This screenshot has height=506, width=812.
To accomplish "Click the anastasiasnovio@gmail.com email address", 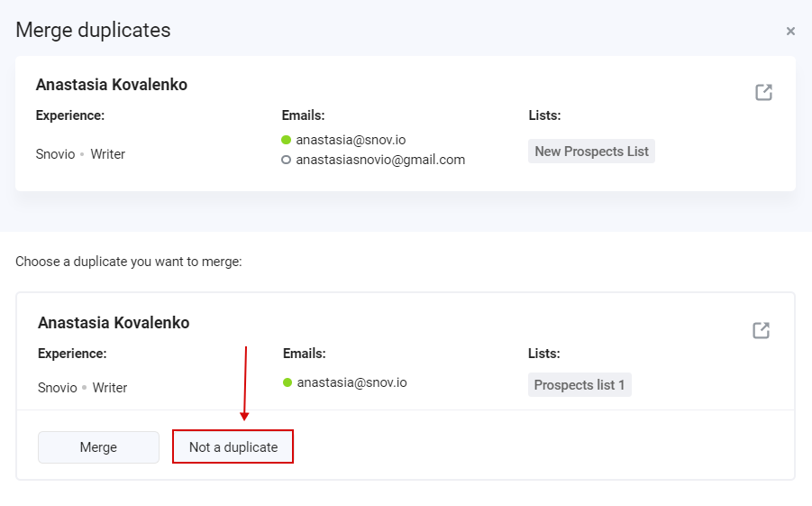I will 380,160.
